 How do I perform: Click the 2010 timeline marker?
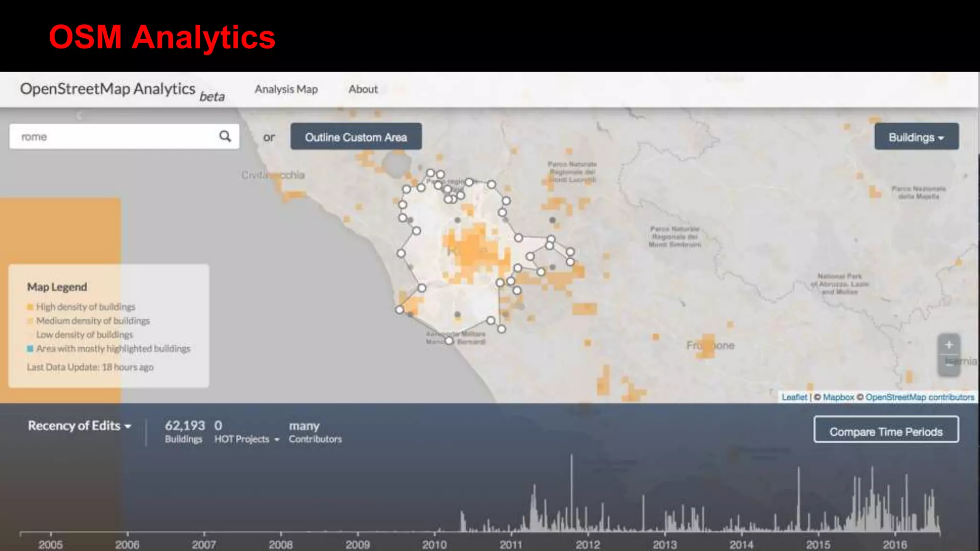point(434,544)
